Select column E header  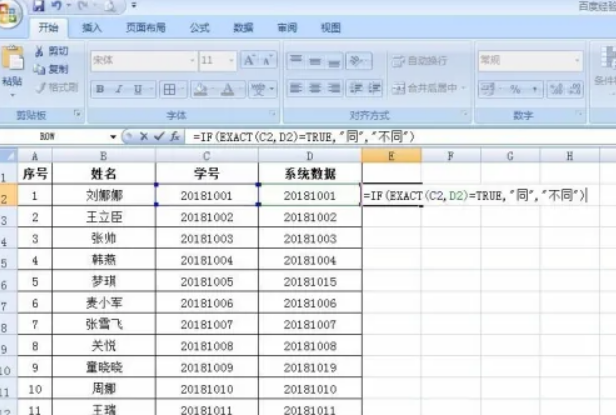click(x=391, y=156)
